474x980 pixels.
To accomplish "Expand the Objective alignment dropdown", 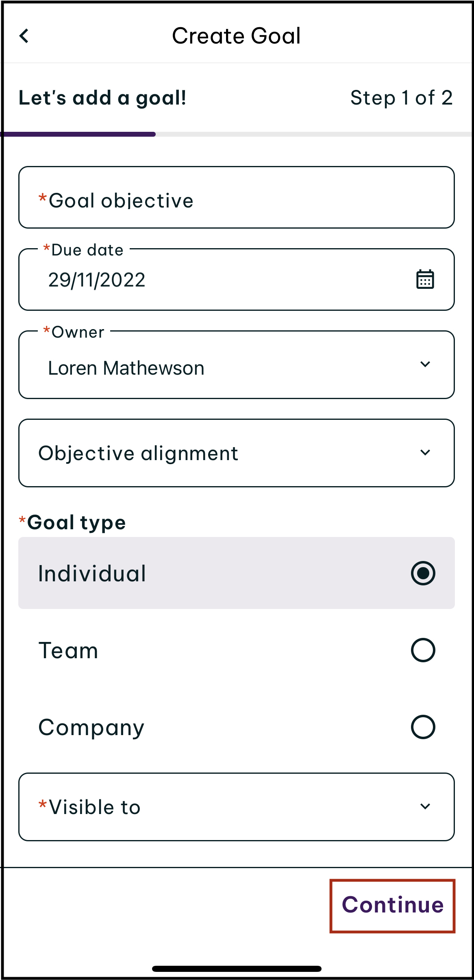I will (x=237, y=453).
